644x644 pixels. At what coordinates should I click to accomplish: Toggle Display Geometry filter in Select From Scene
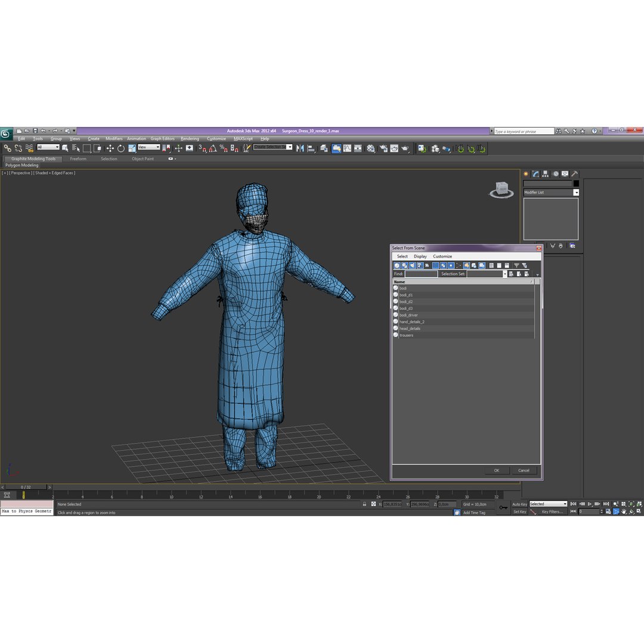click(x=397, y=265)
